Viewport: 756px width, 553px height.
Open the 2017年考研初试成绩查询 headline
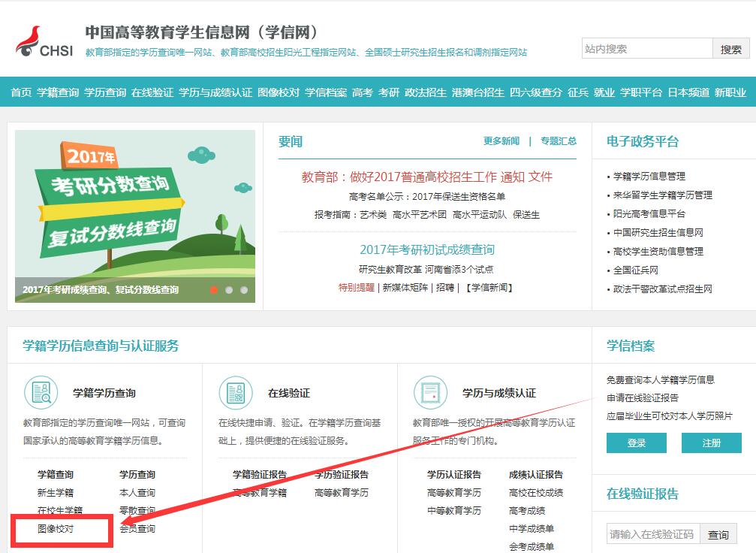click(427, 249)
